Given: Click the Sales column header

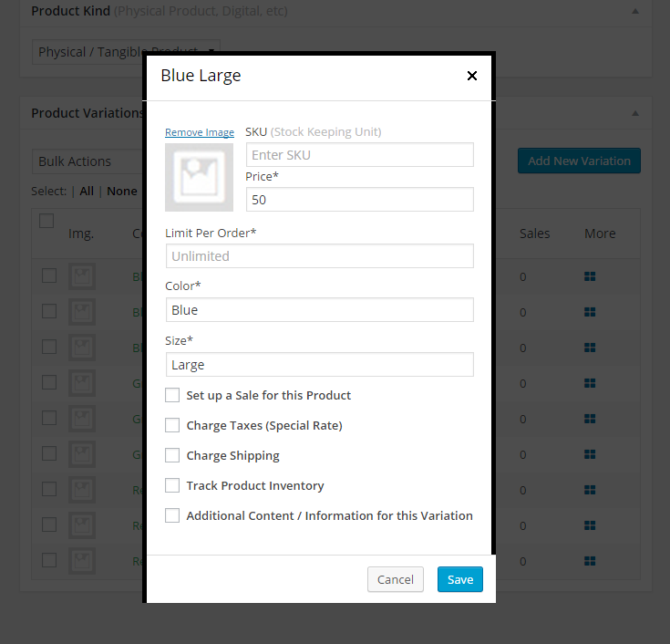Looking at the screenshot, I should click(534, 234).
